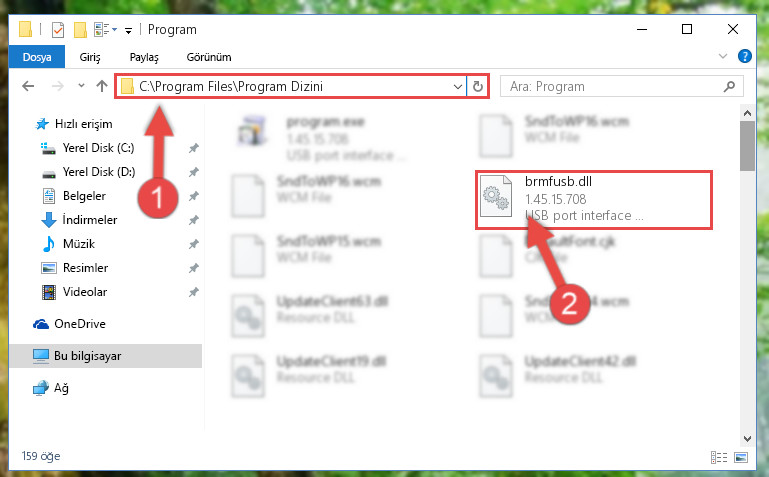Refresh the current folder view
The width and height of the screenshot is (769, 477).
pyautogui.click(x=478, y=87)
